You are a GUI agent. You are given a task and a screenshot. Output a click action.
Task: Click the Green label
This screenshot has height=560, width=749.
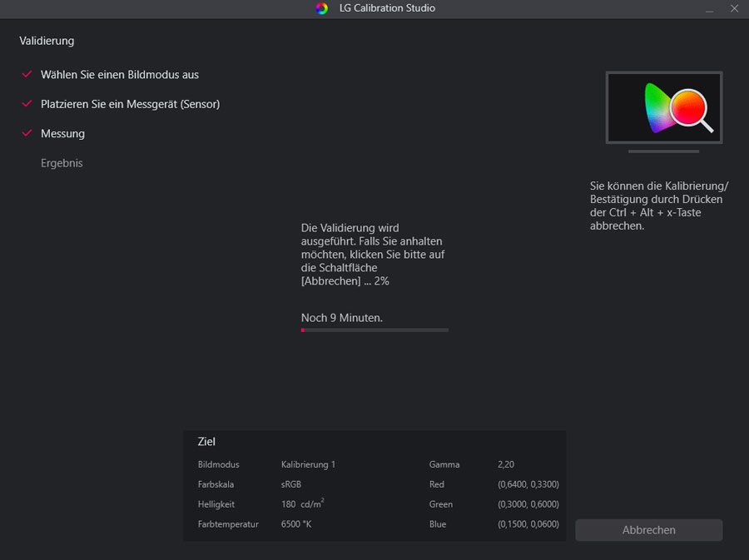point(441,504)
